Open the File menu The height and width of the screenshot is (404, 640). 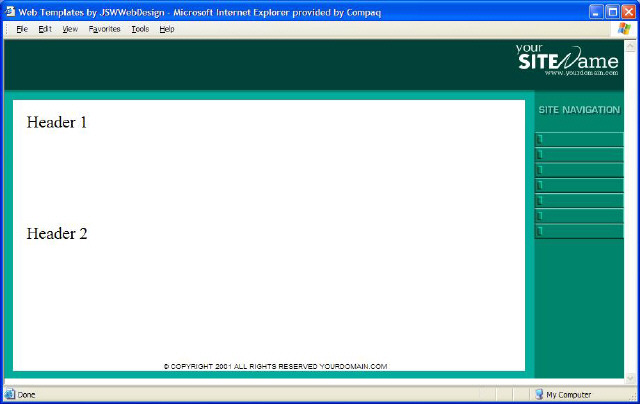coord(21,29)
